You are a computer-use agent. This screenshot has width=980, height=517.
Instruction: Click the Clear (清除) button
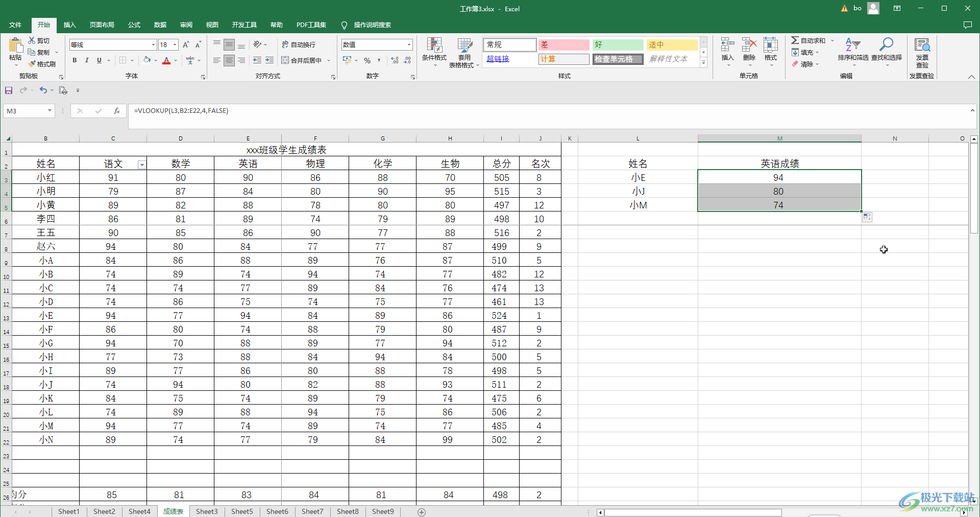coord(805,64)
